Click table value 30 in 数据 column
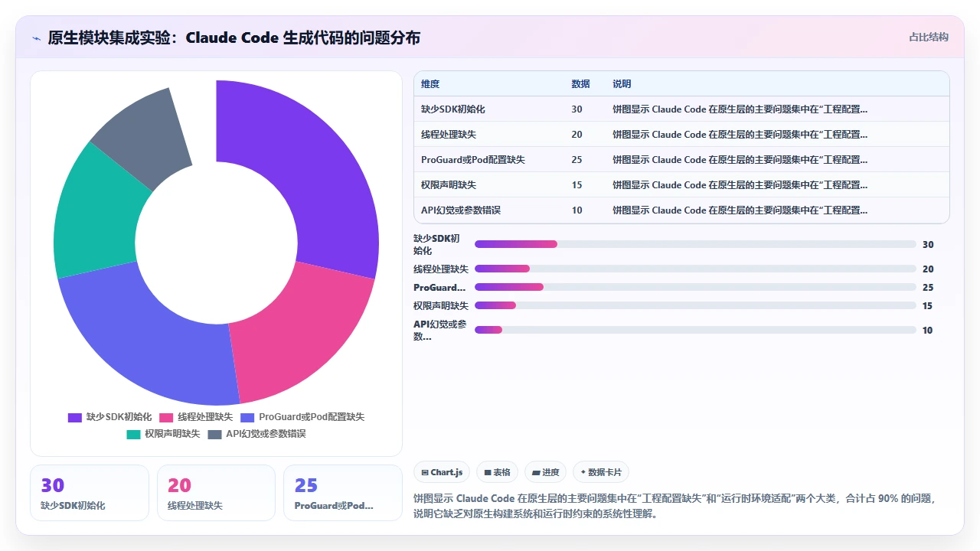This screenshot has width=980, height=551. point(577,109)
